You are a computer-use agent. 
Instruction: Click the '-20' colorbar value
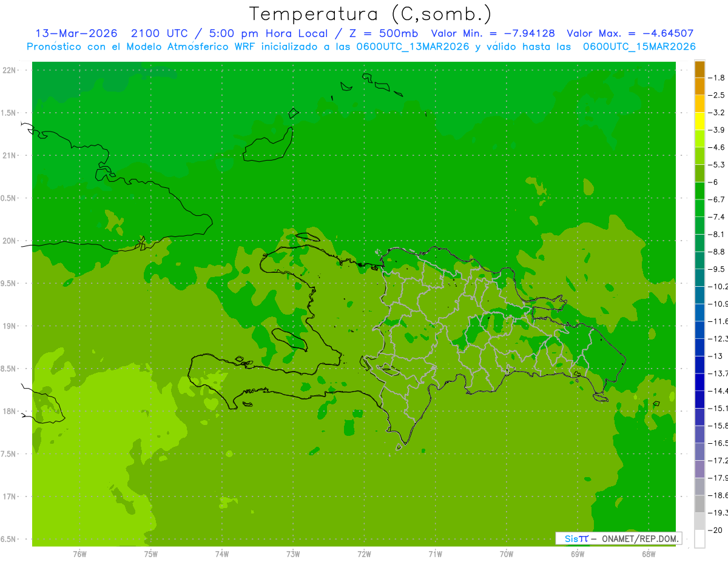[716, 530]
